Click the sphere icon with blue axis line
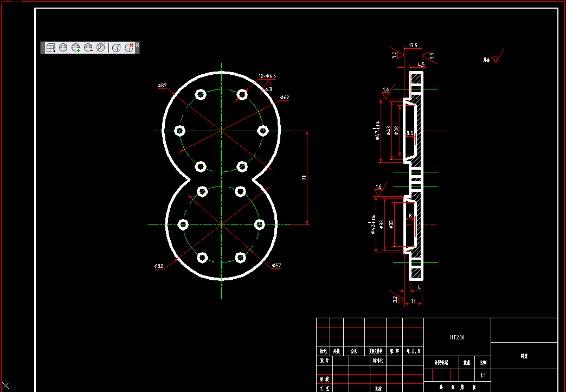 116,48
